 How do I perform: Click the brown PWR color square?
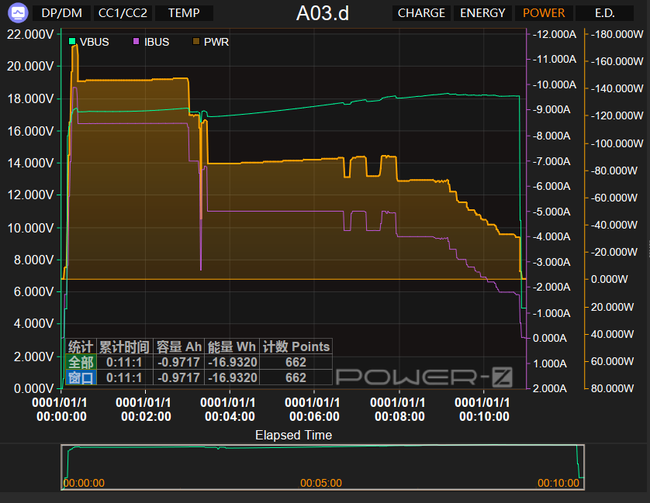click(196, 41)
